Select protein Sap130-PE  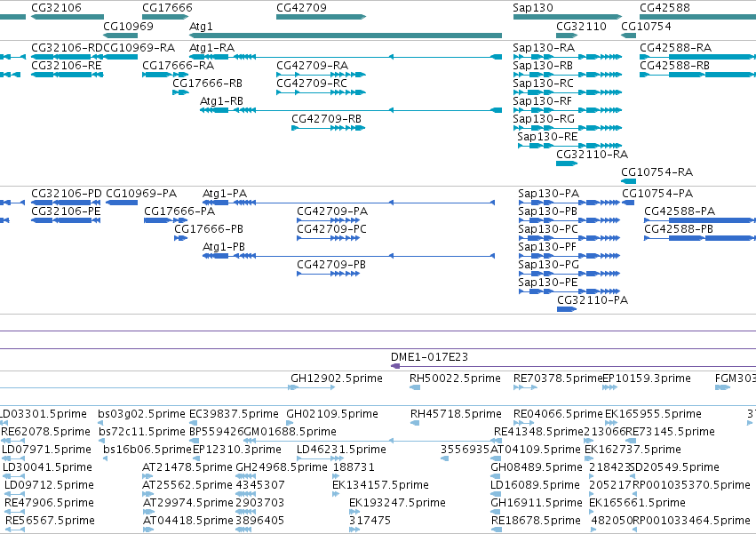tap(569, 291)
